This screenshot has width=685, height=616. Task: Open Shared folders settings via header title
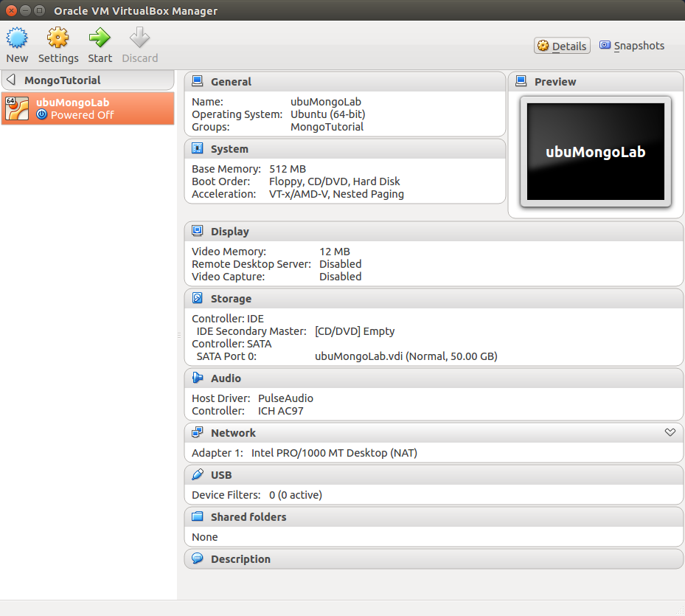[248, 516]
